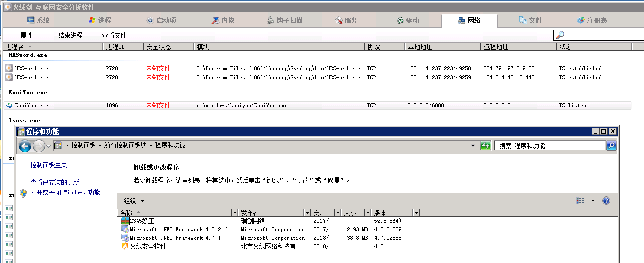
Task: Open 打开或关闭 Windows 功能 link
Action: (x=65, y=193)
